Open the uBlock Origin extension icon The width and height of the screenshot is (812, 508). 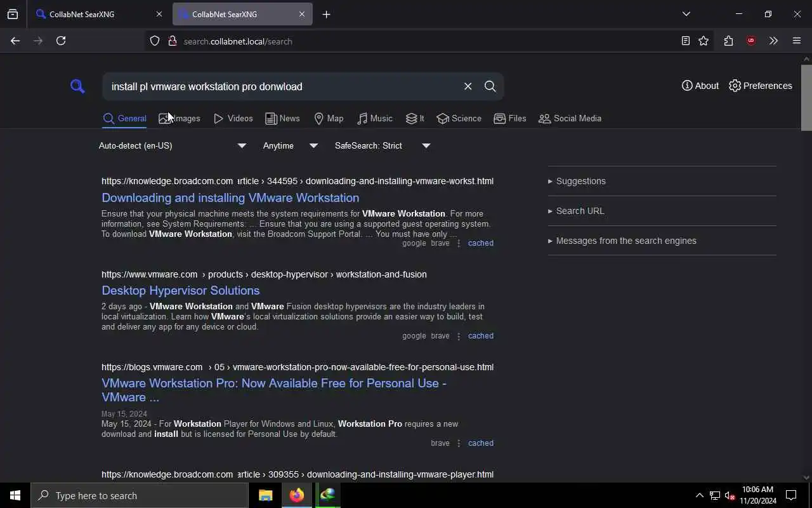(x=751, y=41)
